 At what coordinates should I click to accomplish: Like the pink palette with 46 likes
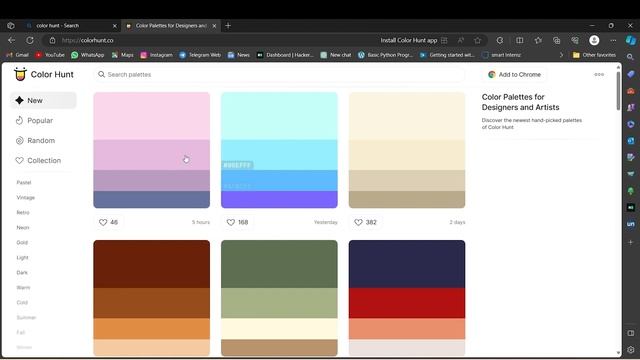(108, 222)
